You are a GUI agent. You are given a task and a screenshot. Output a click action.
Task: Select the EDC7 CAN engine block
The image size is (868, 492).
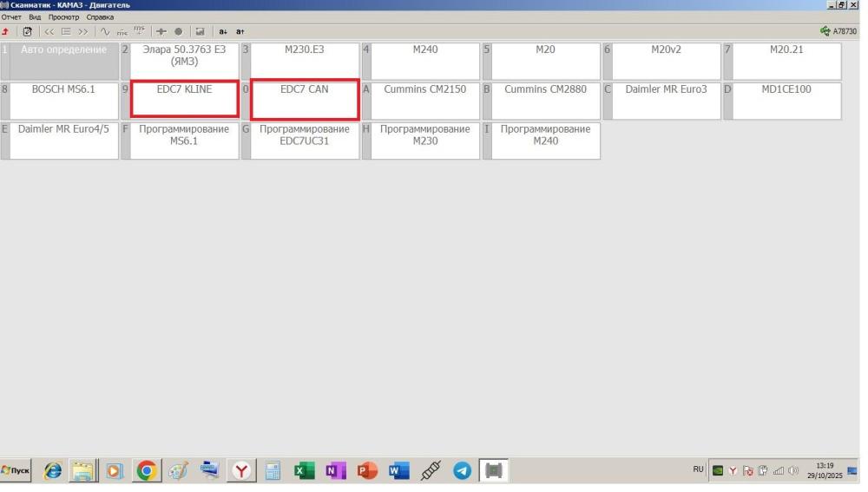tap(305, 100)
